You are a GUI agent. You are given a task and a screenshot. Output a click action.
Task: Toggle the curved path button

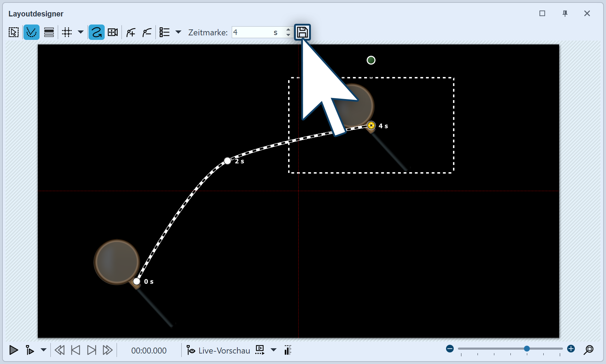(x=96, y=33)
